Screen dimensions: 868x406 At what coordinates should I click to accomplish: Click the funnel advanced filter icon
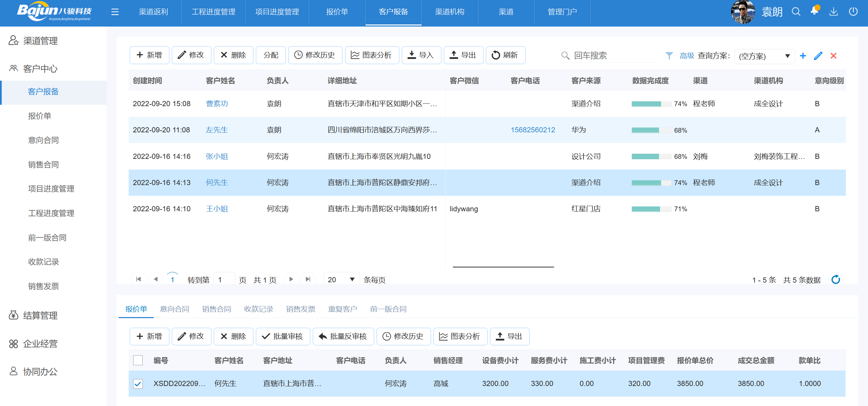click(x=669, y=55)
